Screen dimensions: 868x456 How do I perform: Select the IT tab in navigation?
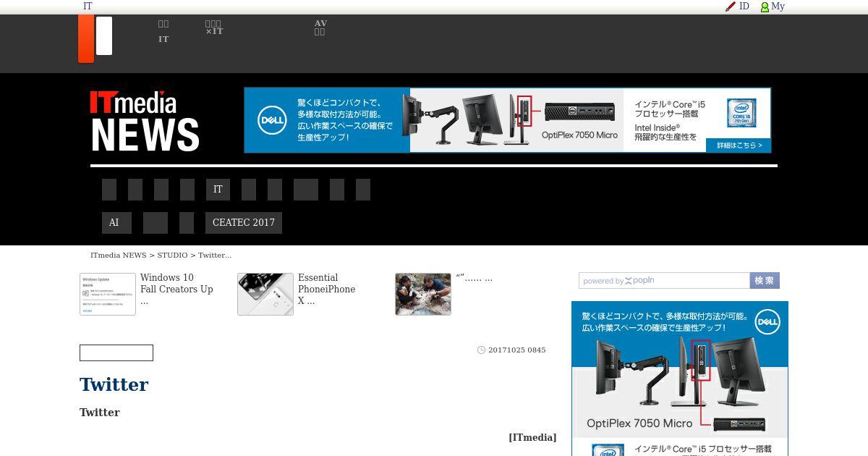218,190
